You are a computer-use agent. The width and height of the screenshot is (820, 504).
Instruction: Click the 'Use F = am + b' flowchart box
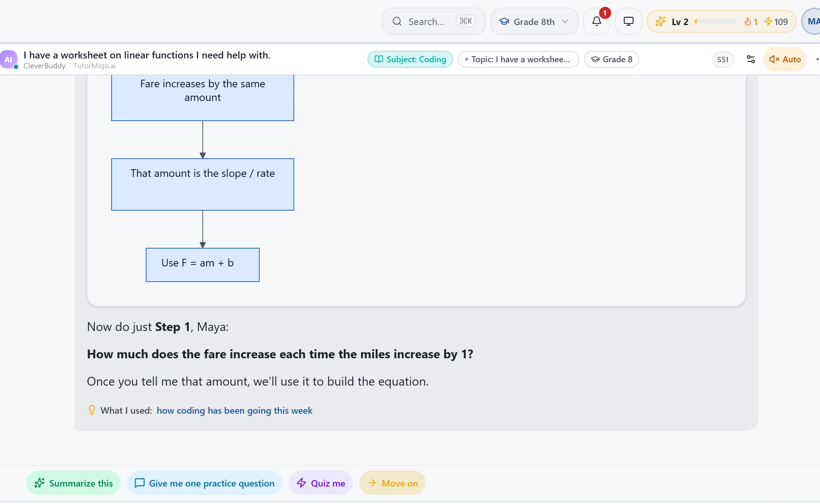click(203, 265)
